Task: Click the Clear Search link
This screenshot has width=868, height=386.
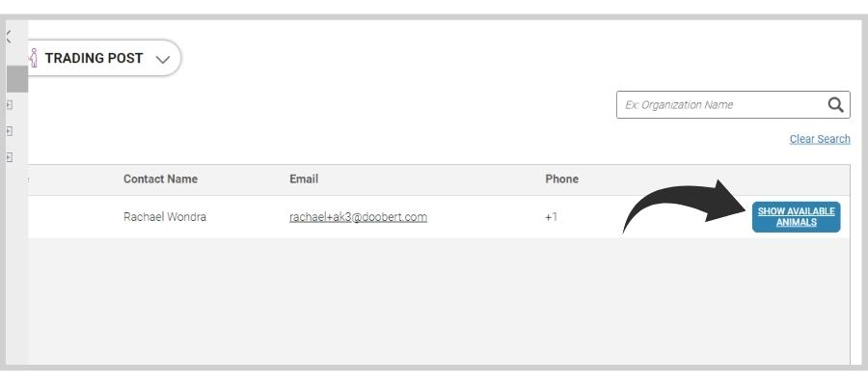Action: pos(818,139)
